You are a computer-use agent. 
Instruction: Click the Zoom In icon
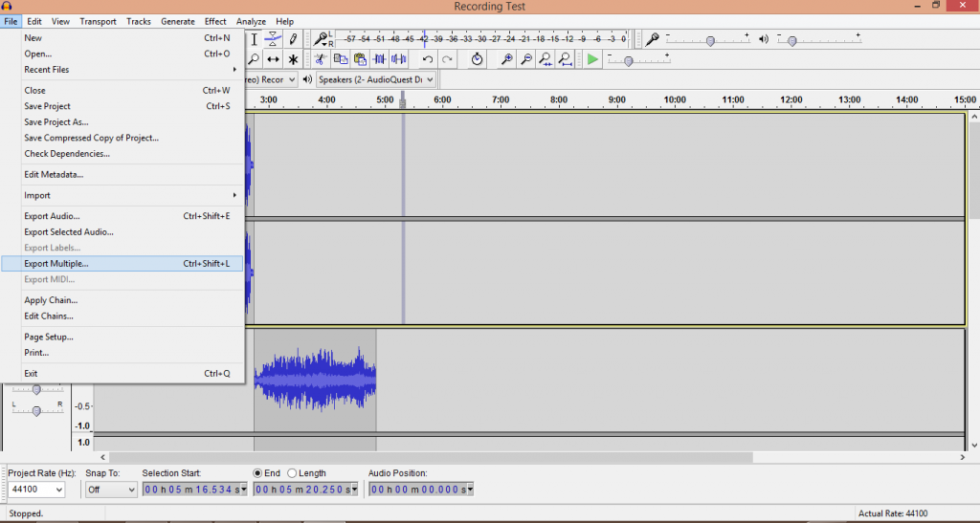[x=507, y=59]
